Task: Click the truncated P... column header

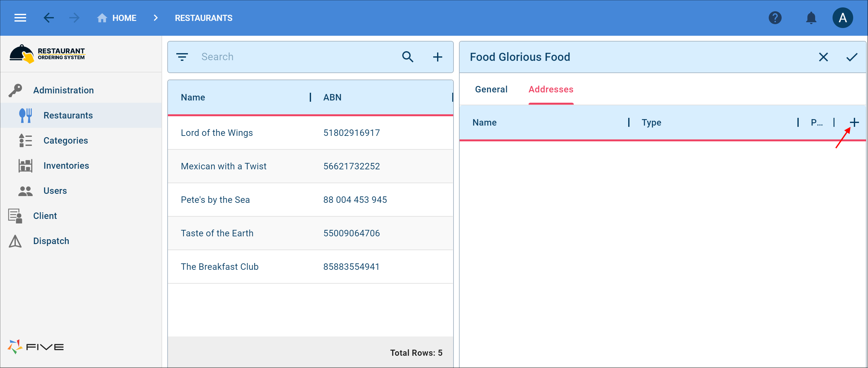Action: 816,123
